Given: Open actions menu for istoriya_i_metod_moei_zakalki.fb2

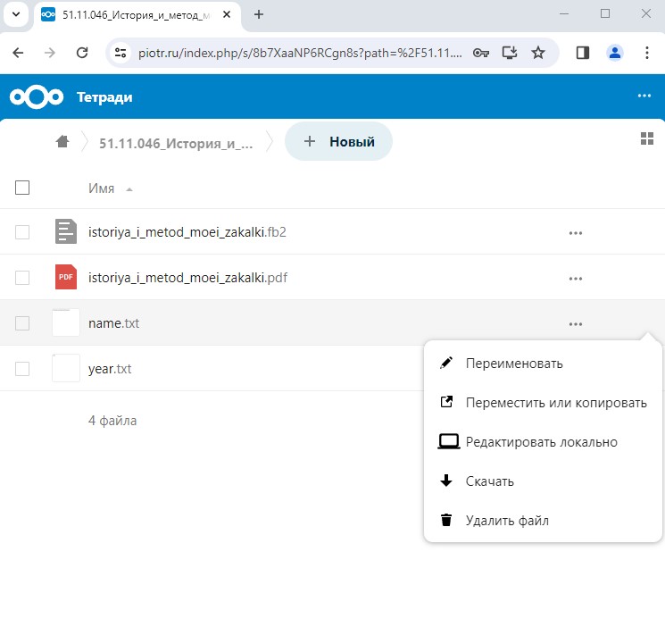Looking at the screenshot, I should click(575, 233).
